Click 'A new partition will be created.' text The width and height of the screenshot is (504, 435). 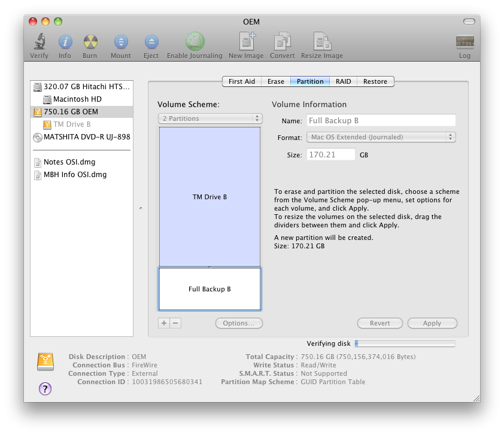(324, 238)
